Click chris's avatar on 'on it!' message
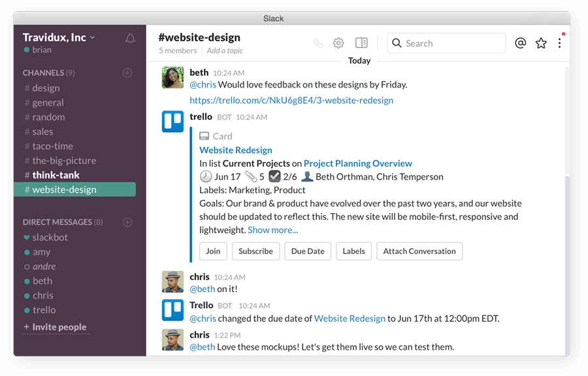Screen dimensions: 588x376 (x=172, y=281)
